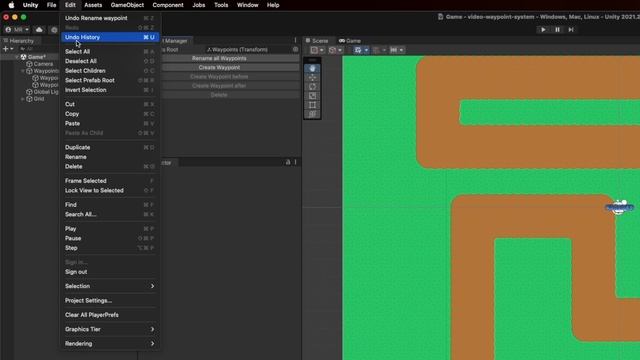Image resolution: width=640 pixels, height=360 pixels.
Task: Open the handle position dropdown arrow
Action: 322,50
